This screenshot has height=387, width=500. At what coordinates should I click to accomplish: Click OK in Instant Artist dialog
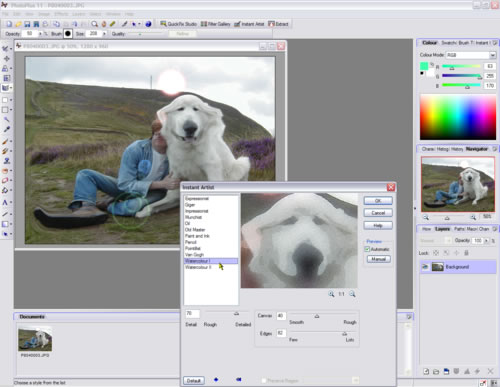(378, 201)
